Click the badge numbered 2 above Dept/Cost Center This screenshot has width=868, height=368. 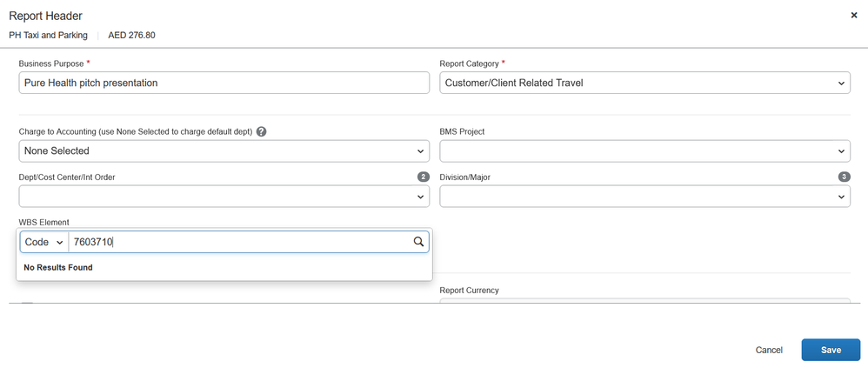coord(423,177)
